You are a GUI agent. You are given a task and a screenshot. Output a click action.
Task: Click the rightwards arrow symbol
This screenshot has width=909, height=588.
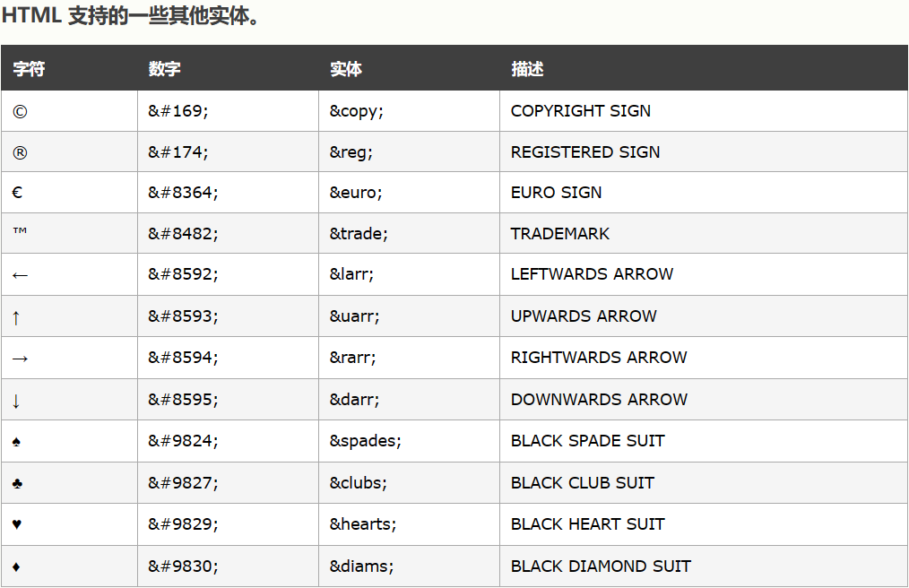20,359
